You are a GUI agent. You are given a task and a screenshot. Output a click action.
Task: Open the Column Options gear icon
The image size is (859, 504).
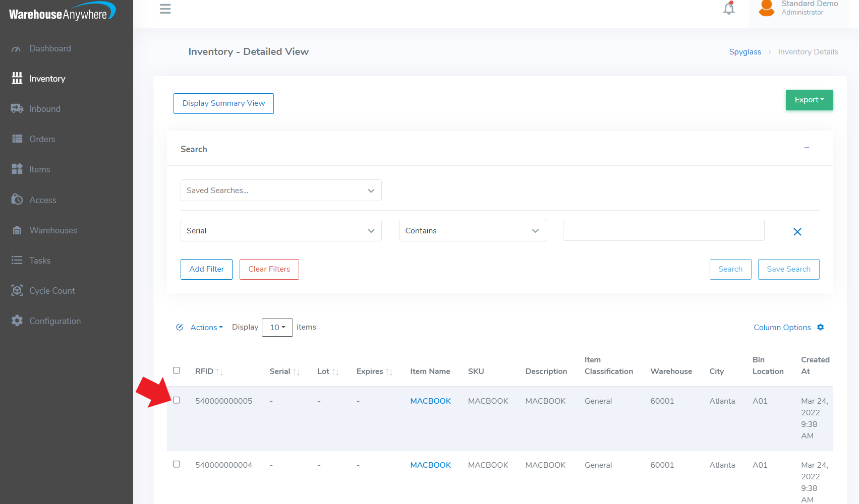[821, 327]
